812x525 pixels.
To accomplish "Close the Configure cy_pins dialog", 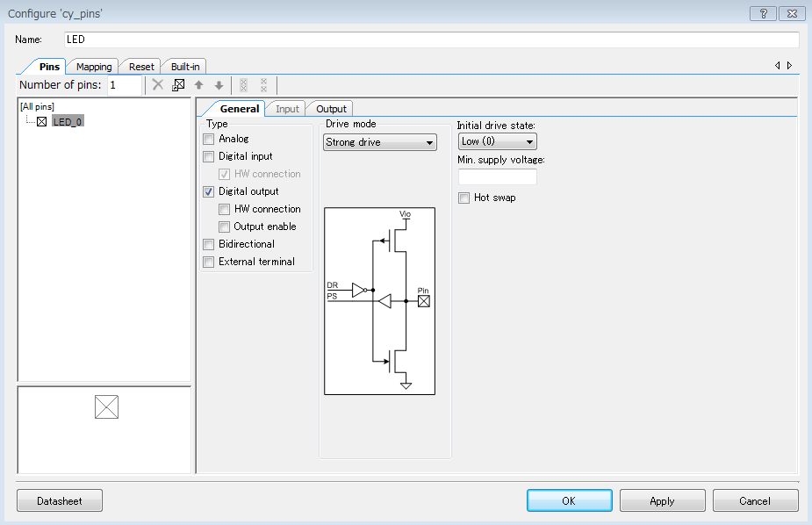I will (x=792, y=13).
